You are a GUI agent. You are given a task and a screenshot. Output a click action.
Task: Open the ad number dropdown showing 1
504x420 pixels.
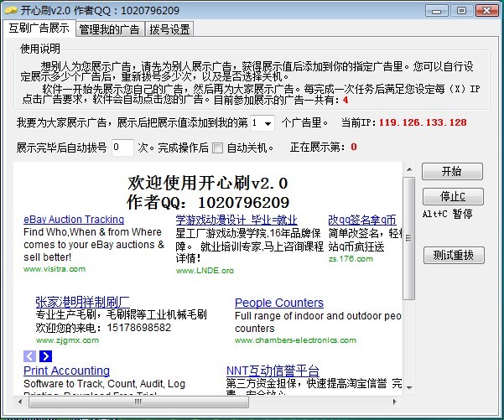click(x=262, y=122)
